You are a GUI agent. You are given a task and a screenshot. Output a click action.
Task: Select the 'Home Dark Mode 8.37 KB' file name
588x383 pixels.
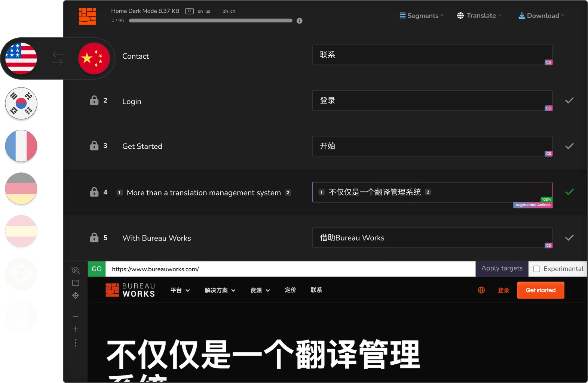point(145,11)
